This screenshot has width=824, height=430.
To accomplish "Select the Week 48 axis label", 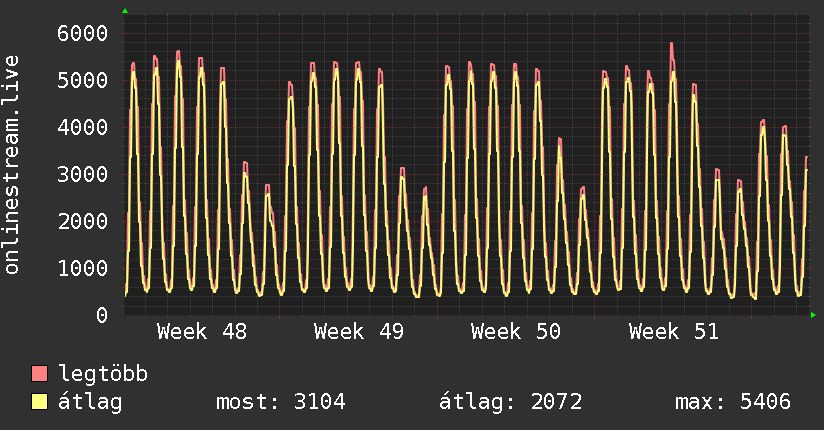I will coord(201,332).
